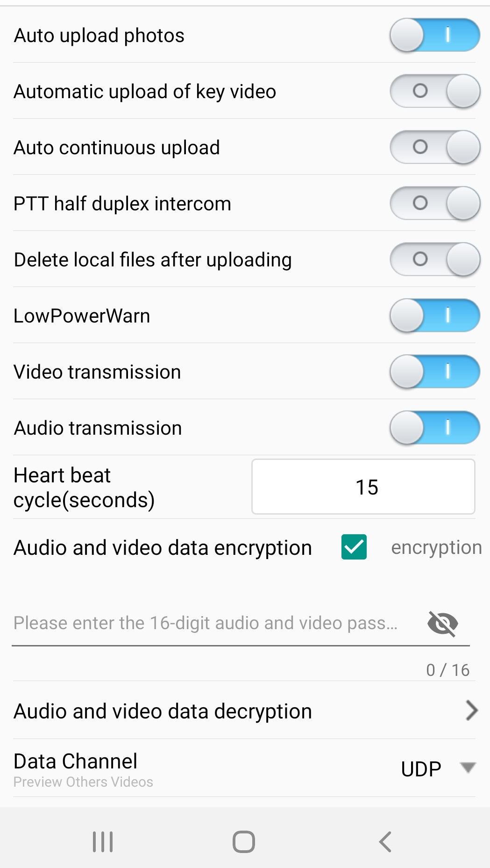Select the UDP data channel value

(x=421, y=769)
